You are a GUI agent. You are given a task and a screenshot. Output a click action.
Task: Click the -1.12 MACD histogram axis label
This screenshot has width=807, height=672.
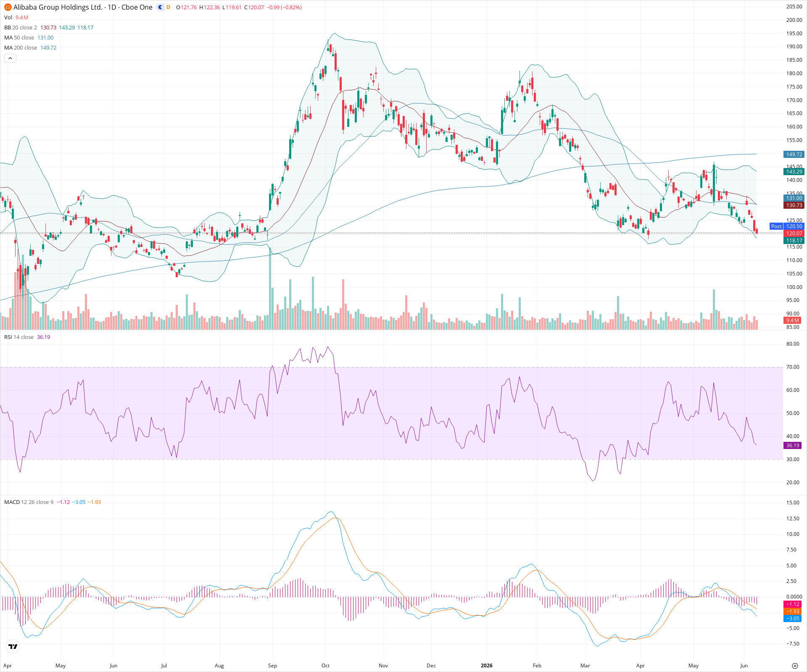pyautogui.click(x=793, y=604)
